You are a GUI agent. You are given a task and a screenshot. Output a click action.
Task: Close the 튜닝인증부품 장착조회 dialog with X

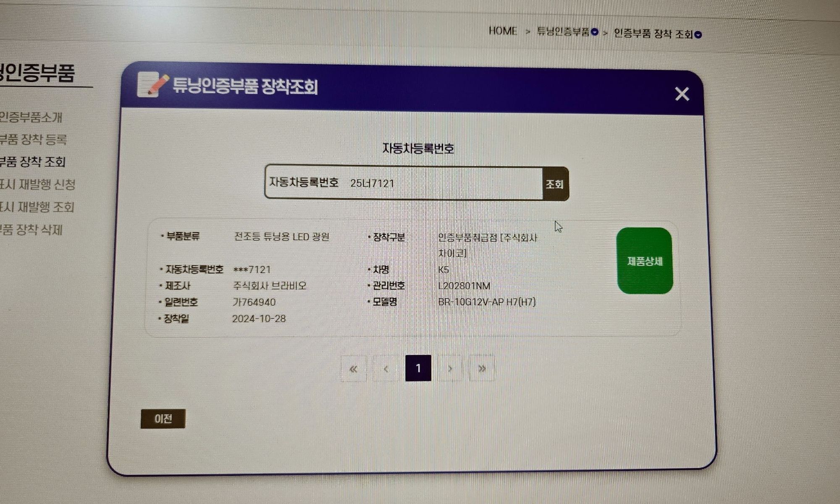(682, 94)
